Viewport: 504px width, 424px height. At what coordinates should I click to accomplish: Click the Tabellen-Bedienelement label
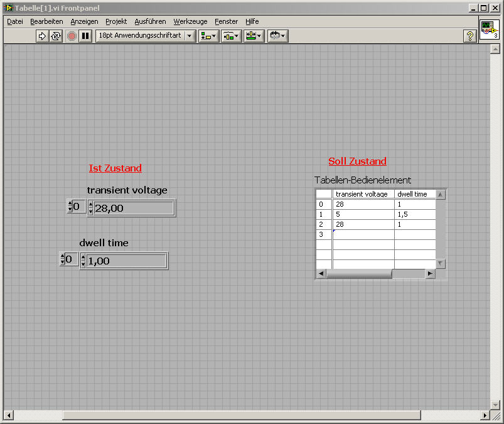point(363,180)
